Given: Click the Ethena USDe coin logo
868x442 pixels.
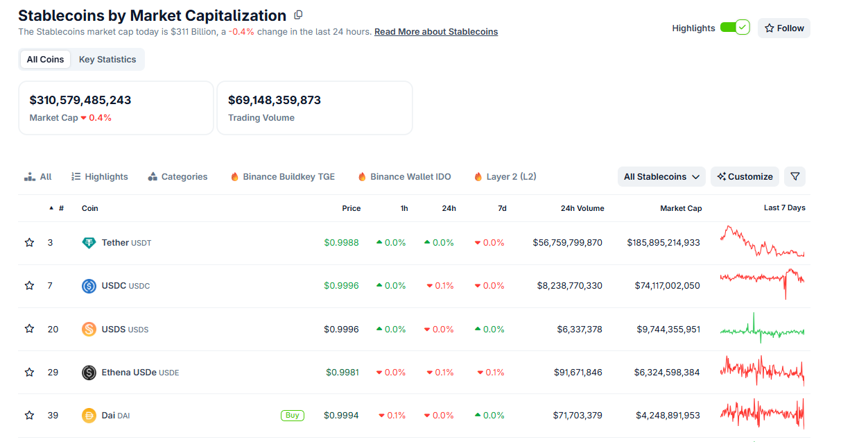Looking at the screenshot, I should pyautogui.click(x=89, y=372).
